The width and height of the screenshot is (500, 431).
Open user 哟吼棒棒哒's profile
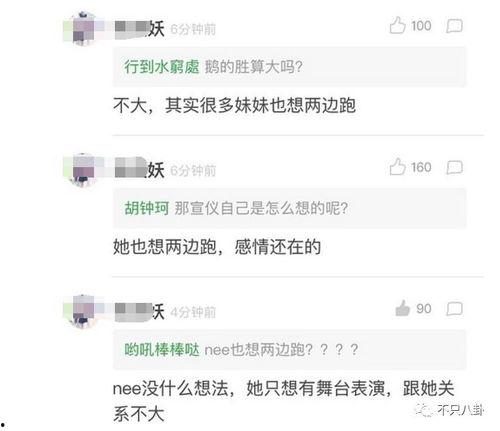tap(162, 350)
